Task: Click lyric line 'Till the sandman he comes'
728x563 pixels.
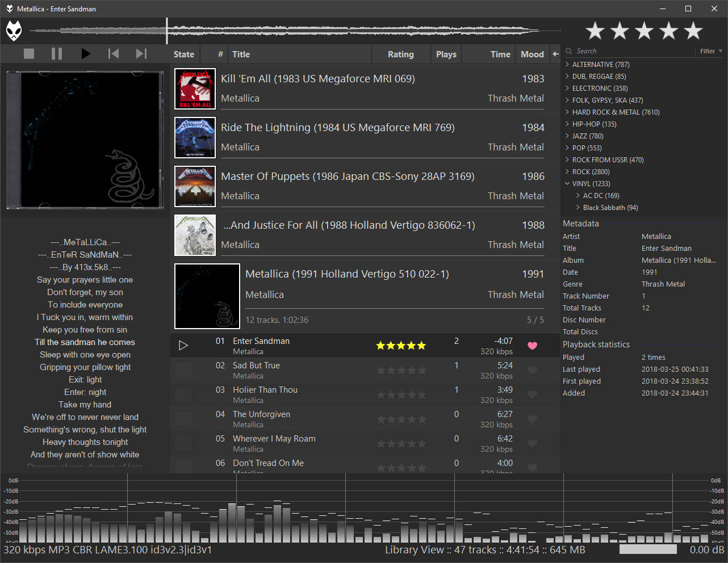Action: 85,342
